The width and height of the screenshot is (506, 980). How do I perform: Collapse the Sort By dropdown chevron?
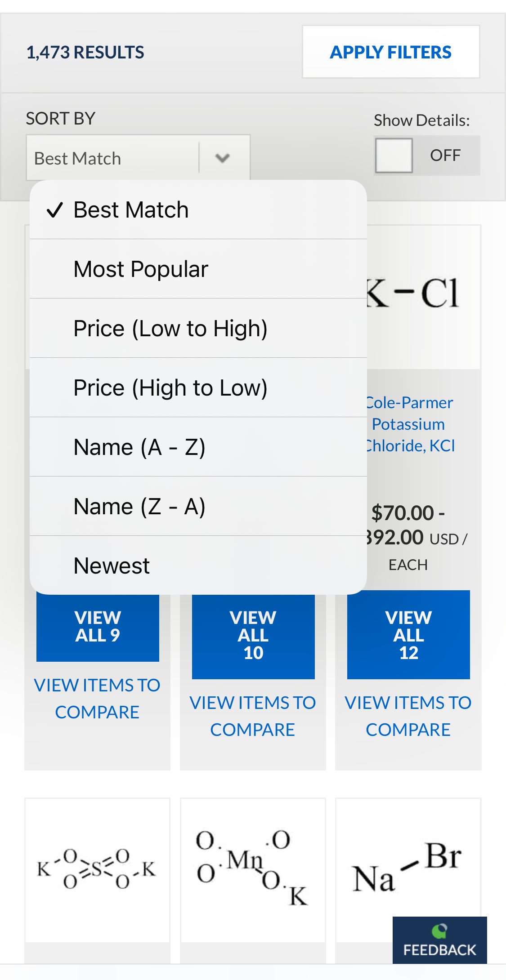(x=224, y=158)
